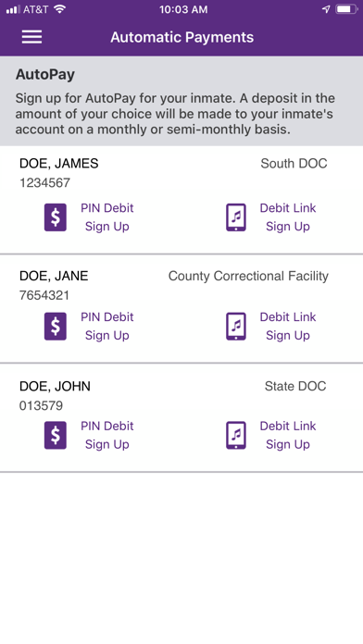Tap the dollar icon for John Doe
The height and width of the screenshot is (644, 363).
[x=56, y=436]
